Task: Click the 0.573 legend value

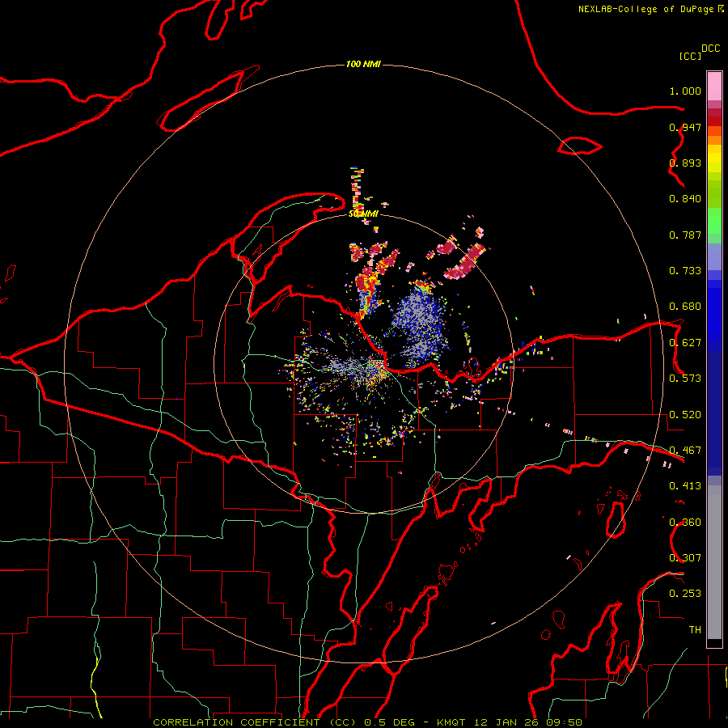Action: click(685, 379)
